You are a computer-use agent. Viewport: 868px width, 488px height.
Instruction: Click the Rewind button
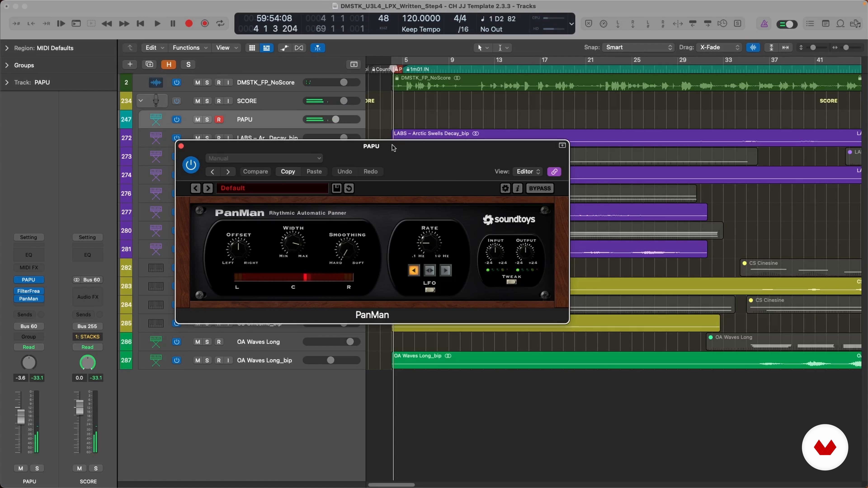coord(107,23)
